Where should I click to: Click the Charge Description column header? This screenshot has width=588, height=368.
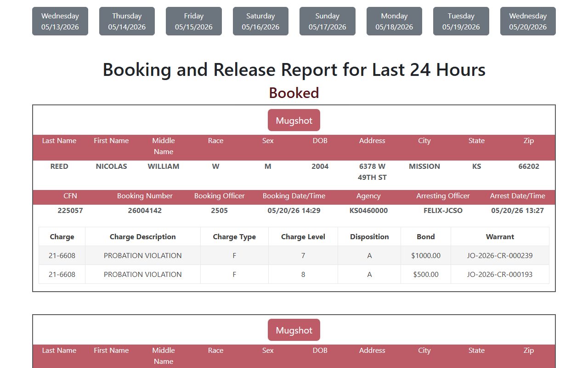143,237
